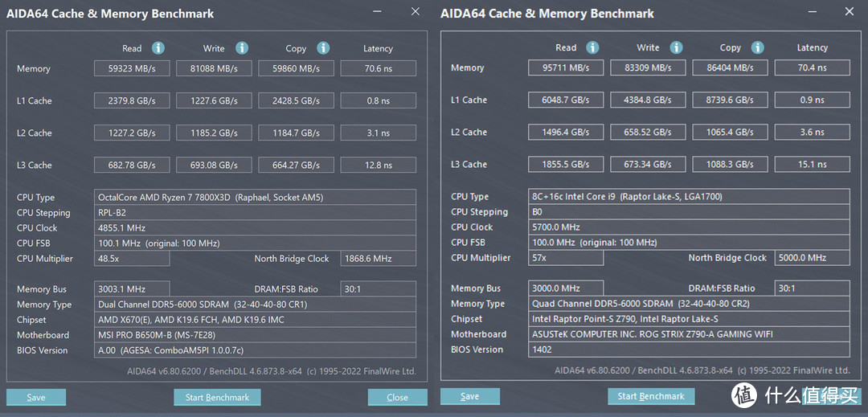Click Copy info icon in left window
Image resolution: width=868 pixels, height=417 pixels.
tap(323, 48)
